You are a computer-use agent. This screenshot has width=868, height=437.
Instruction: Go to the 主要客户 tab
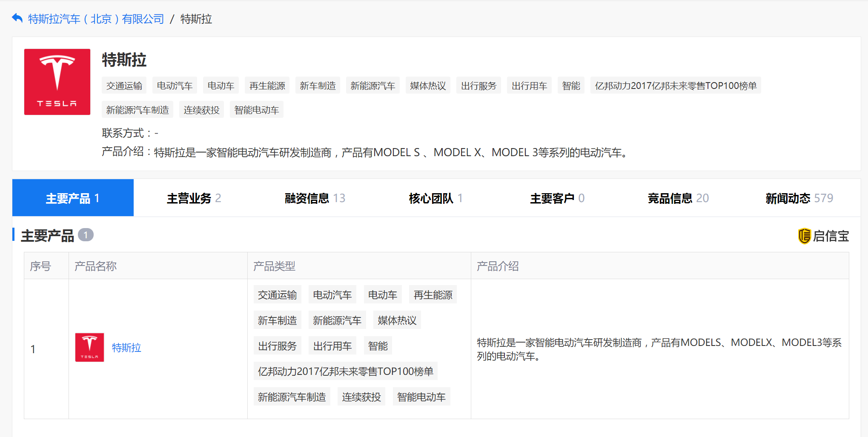(557, 198)
